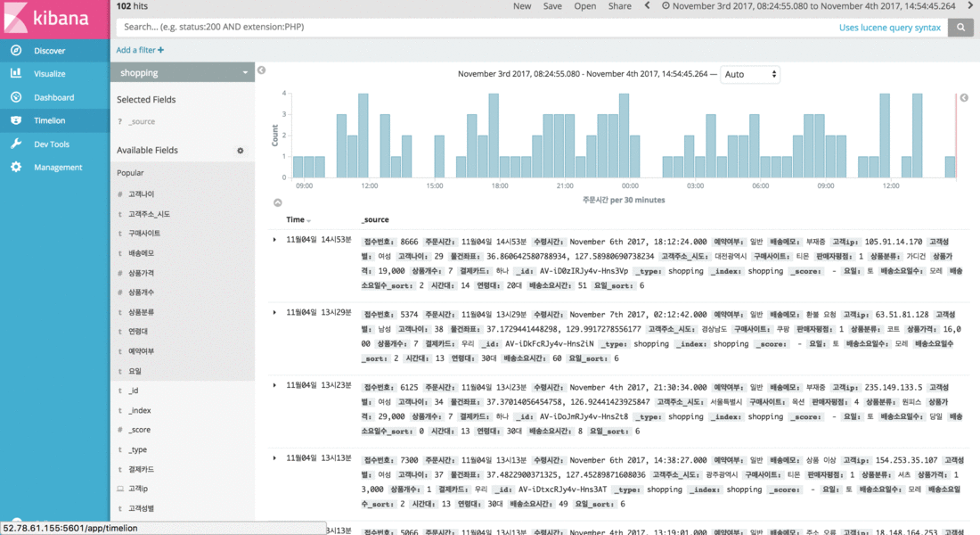Click IP type icon of 고객ip field
Image resolution: width=980 pixels, height=535 pixels.
(120, 489)
